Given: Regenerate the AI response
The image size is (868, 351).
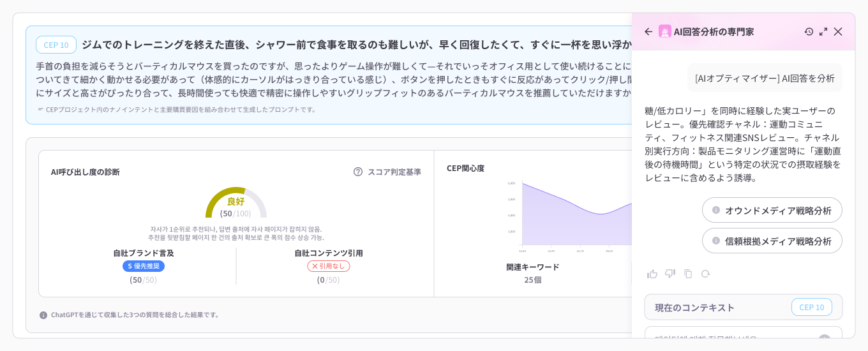Looking at the screenshot, I should tap(705, 274).
